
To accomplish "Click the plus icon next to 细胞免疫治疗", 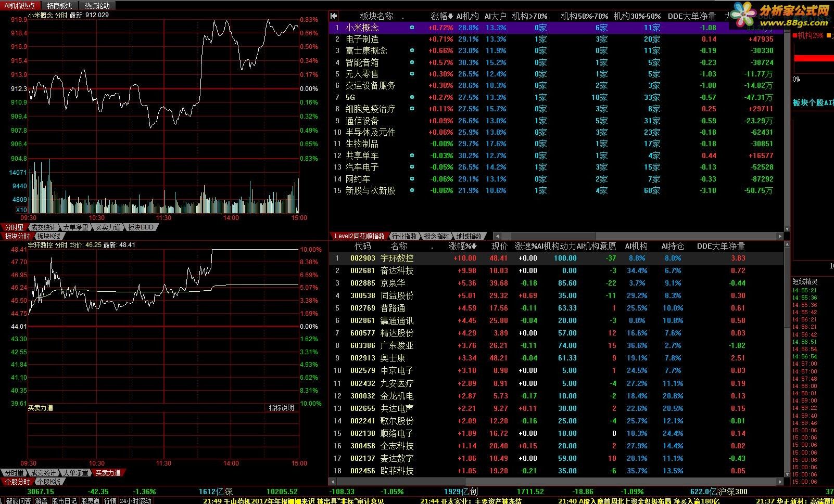I will coord(412,109).
